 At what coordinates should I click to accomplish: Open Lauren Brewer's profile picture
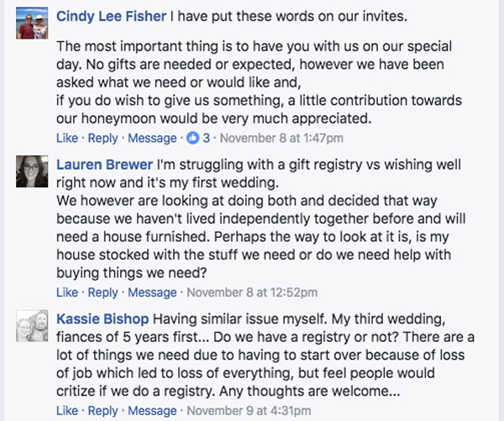point(32,171)
